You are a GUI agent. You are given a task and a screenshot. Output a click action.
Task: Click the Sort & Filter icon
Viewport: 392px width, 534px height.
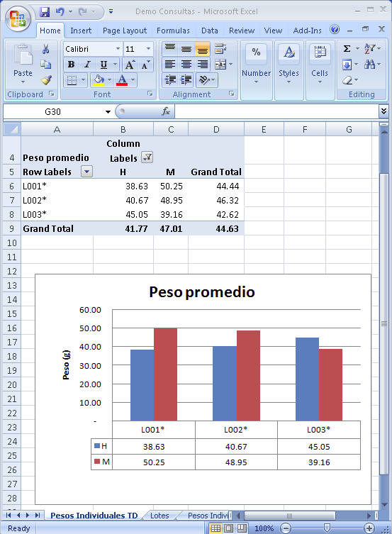point(370,49)
